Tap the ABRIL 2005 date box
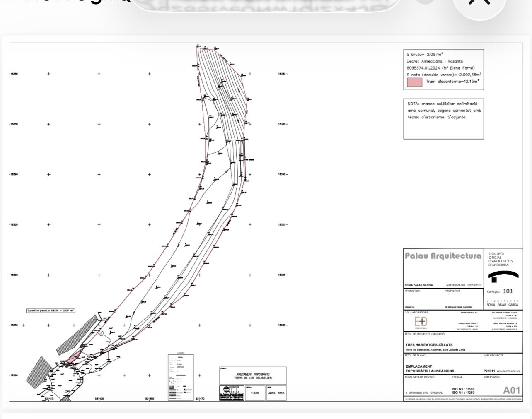The width and height of the screenshot is (532, 419). pos(276,393)
